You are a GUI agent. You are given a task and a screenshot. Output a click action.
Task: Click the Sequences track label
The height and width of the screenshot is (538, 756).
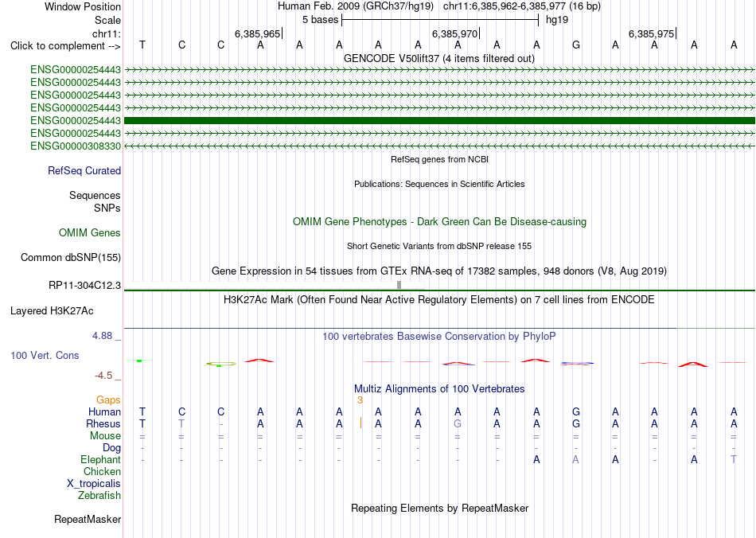click(95, 195)
